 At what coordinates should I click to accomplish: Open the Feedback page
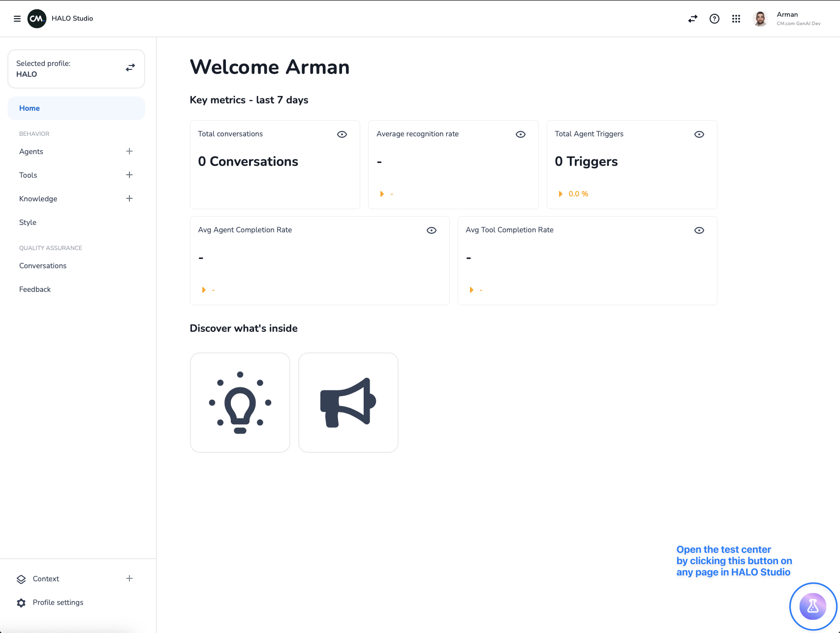click(x=35, y=289)
